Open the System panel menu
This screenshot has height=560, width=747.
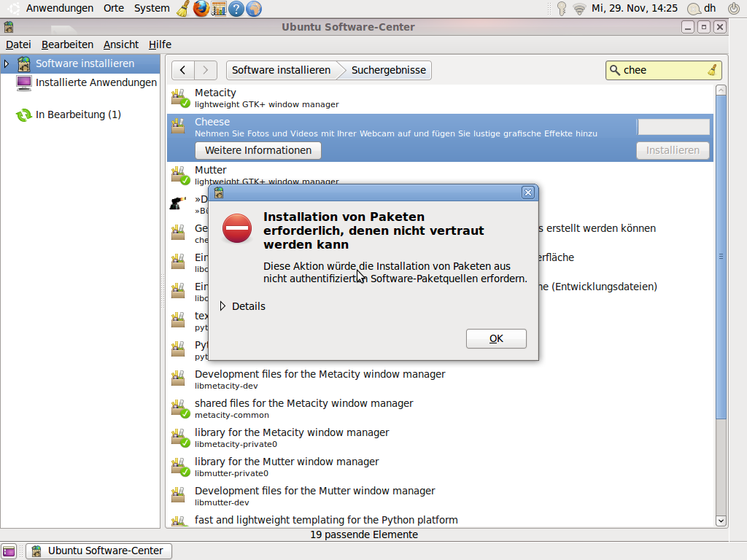tap(152, 8)
